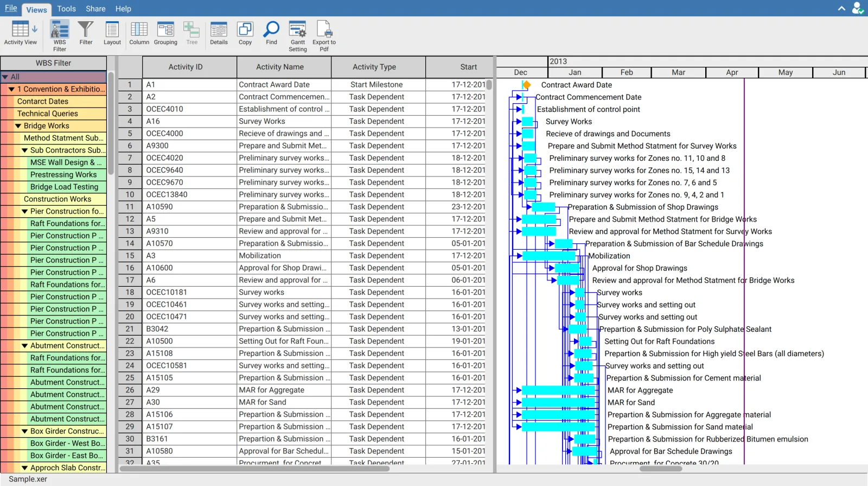Open the Grouping tool

click(165, 33)
